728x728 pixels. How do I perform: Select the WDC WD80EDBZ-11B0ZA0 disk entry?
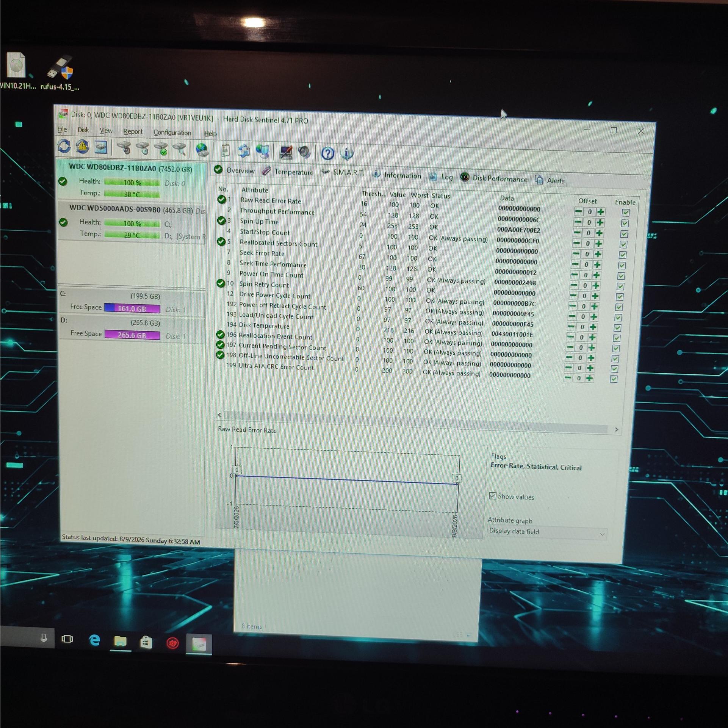(132, 181)
